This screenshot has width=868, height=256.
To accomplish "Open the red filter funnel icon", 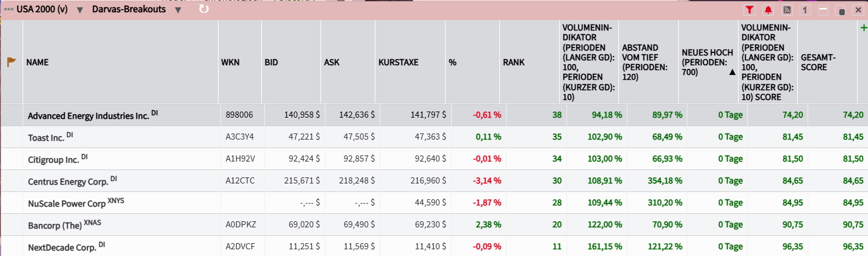I will pos(750,10).
